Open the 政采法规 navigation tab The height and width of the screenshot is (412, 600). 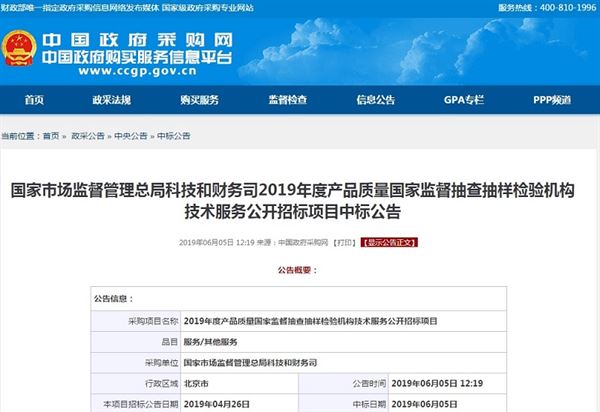tap(112, 100)
